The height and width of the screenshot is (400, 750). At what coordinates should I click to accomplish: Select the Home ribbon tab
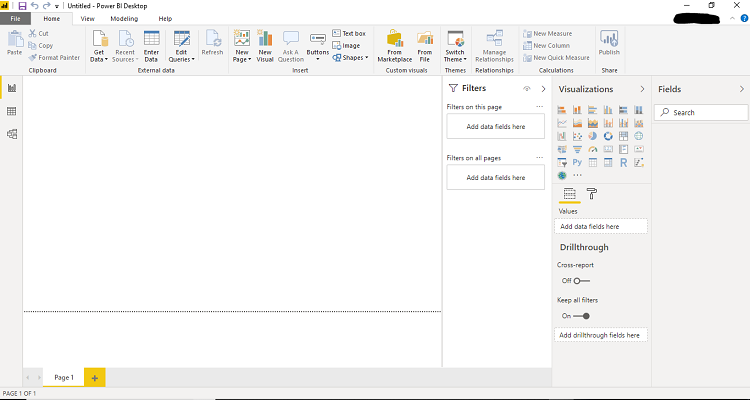52,19
